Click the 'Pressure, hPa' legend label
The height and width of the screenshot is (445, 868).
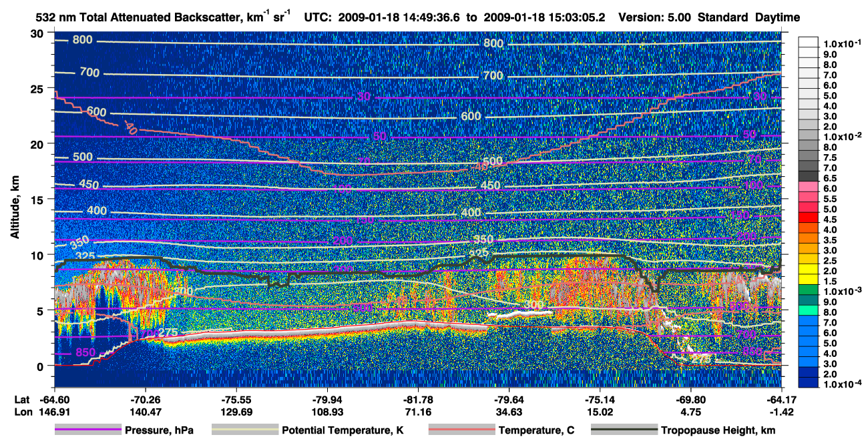point(158,430)
